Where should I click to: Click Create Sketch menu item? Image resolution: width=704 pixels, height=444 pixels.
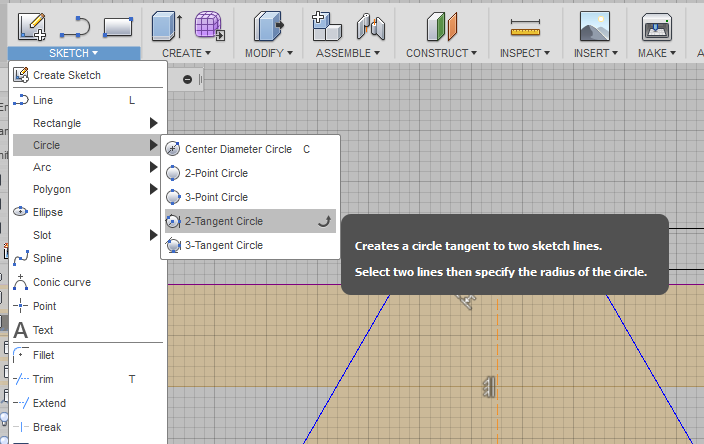(66, 75)
